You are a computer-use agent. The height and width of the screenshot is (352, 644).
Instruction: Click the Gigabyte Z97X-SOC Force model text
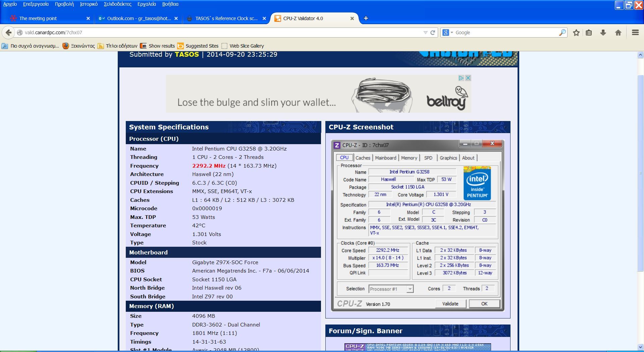(x=225, y=262)
